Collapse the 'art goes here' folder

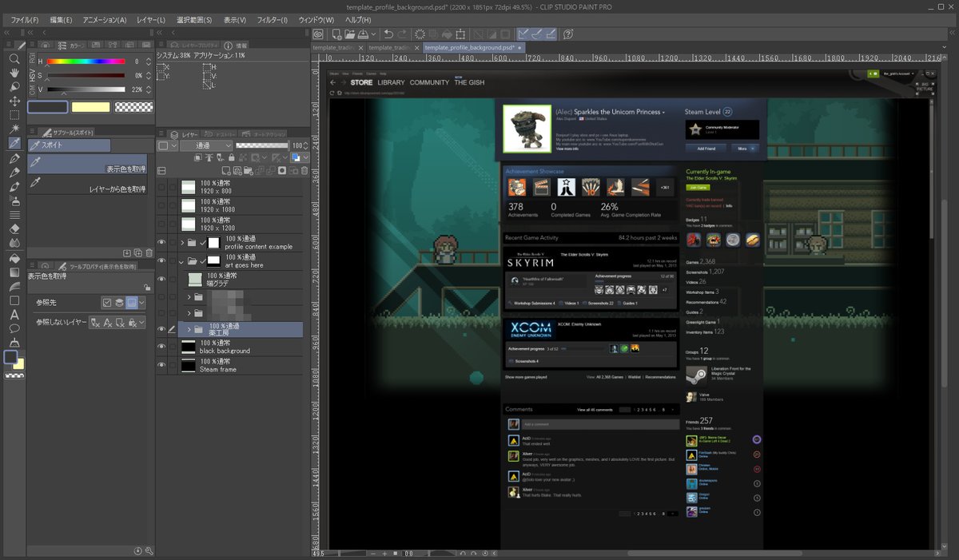pyautogui.click(x=183, y=261)
